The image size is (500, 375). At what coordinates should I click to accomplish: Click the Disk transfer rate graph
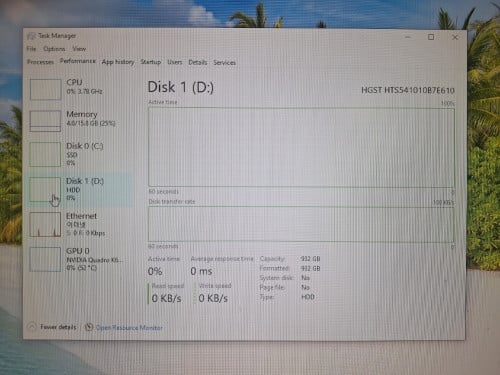pyautogui.click(x=301, y=224)
